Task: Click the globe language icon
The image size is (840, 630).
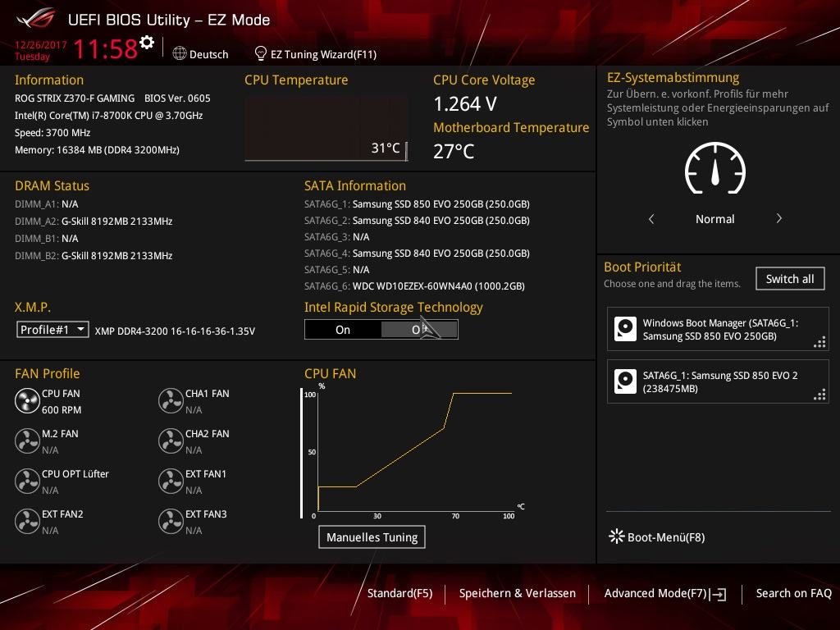Action: 180,53
